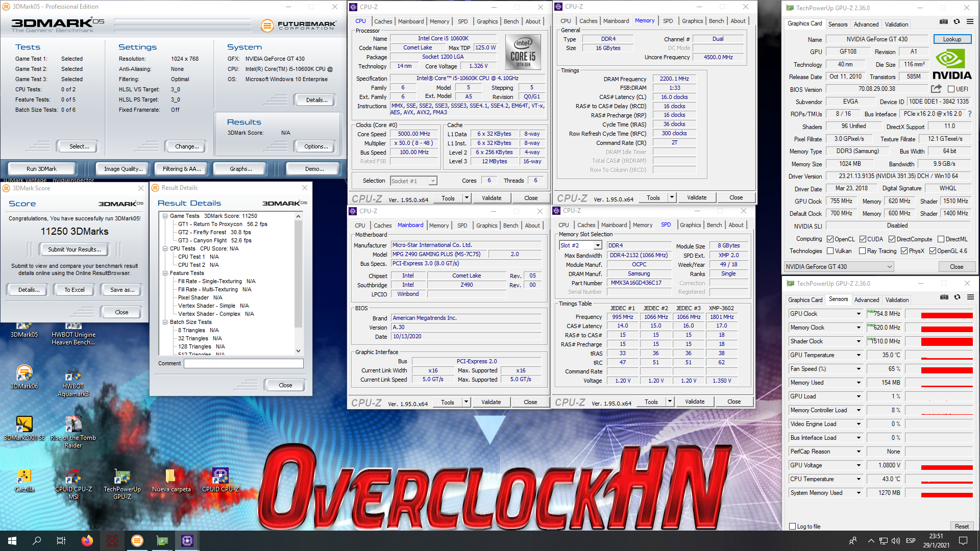Open 3DMark2001 SE desktop icon
The height and width of the screenshot is (551, 980).
(24, 429)
